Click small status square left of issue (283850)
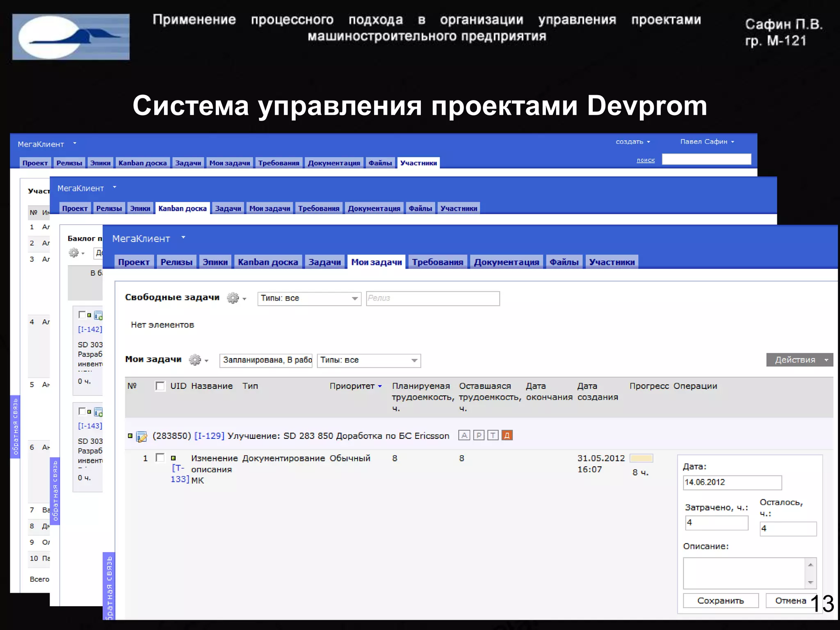 click(x=130, y=436)
